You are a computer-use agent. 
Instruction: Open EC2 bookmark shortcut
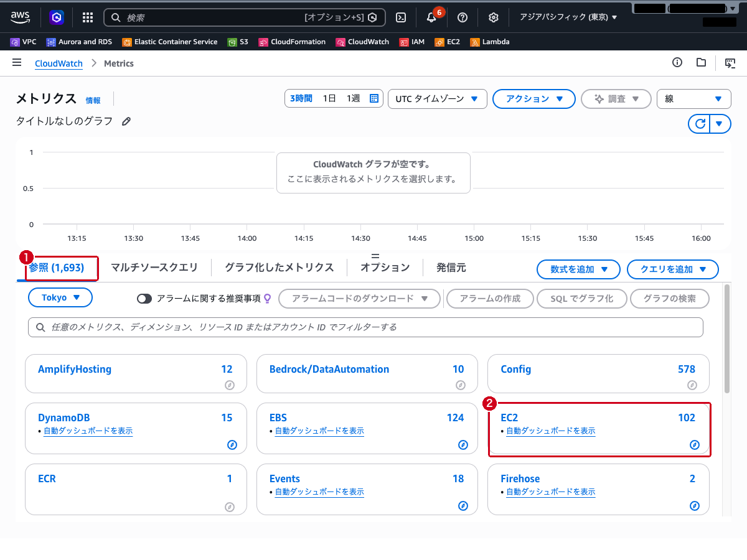448,42
